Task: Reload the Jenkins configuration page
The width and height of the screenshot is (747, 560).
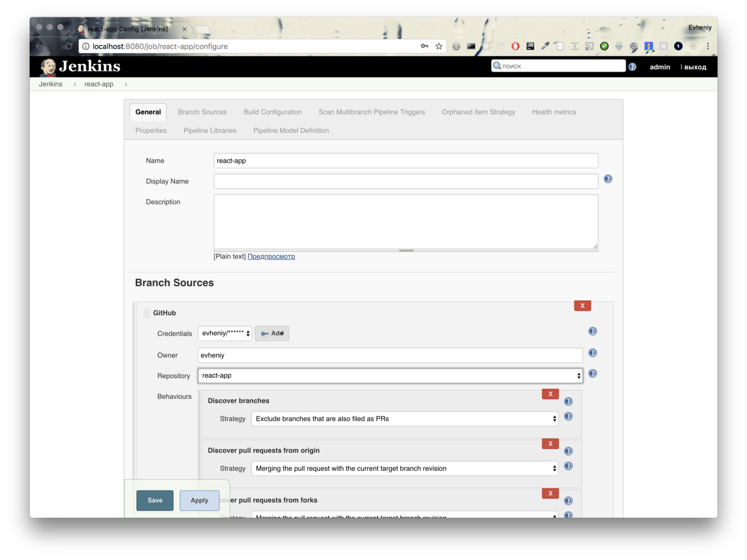Action: [69, 46]
